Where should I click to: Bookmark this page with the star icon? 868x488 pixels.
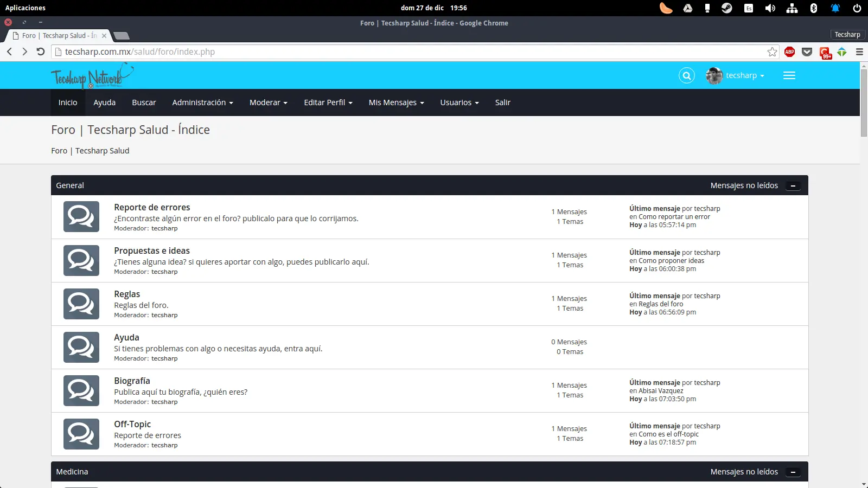[x=772, y=52]
